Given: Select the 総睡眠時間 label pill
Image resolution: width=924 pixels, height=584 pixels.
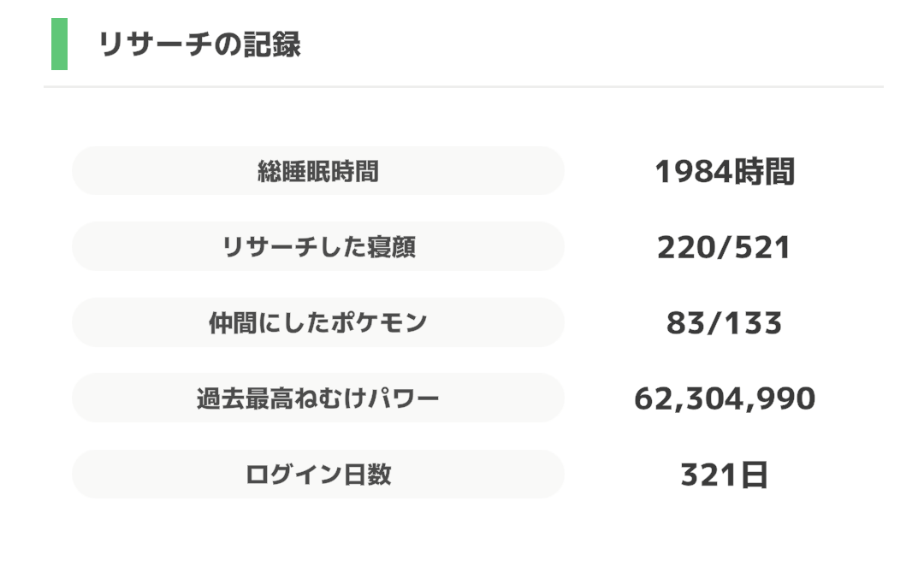Looking at the screenshot, I should pyautogui.click(x=317, y=172).
